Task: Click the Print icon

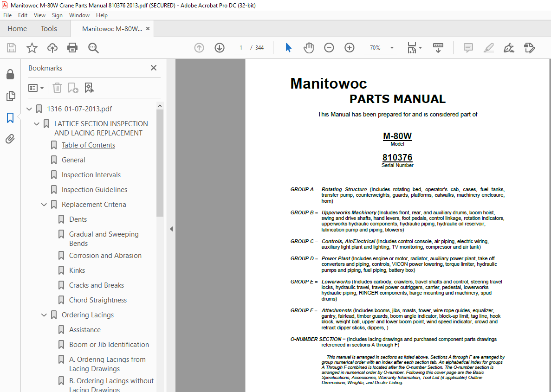Action: (x=72, y=48)
